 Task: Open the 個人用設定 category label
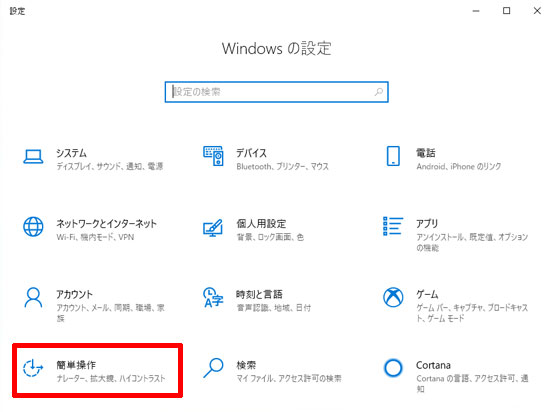(x=261, y=224)
